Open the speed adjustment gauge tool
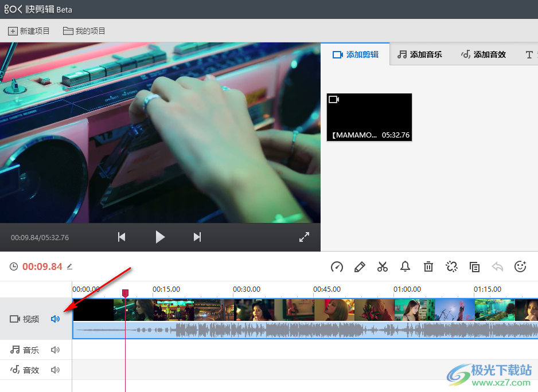538x392 pixels. 337,267
